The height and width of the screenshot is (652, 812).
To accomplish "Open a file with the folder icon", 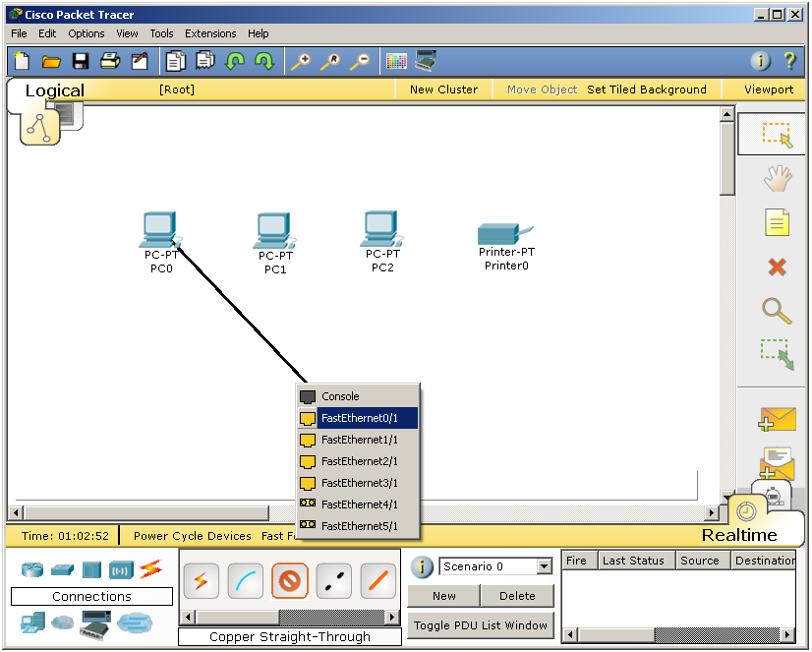I will tap(51, 62).
